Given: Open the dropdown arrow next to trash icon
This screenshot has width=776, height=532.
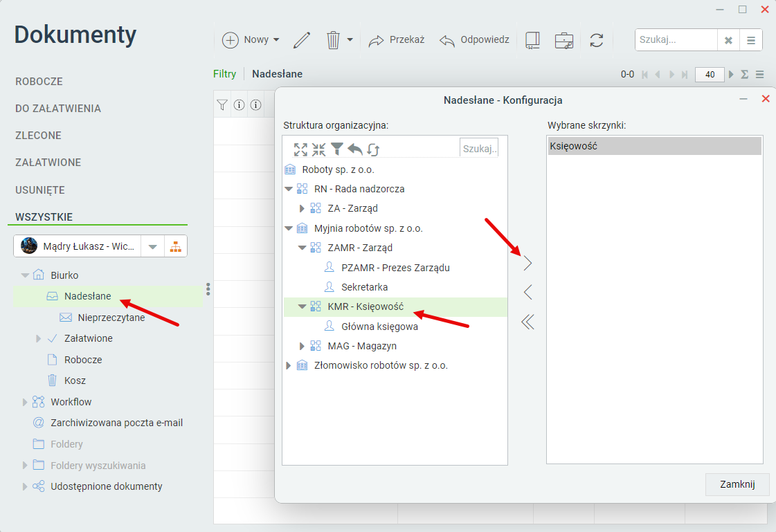Looking at the screenshot, I should (x=350, y=40).
